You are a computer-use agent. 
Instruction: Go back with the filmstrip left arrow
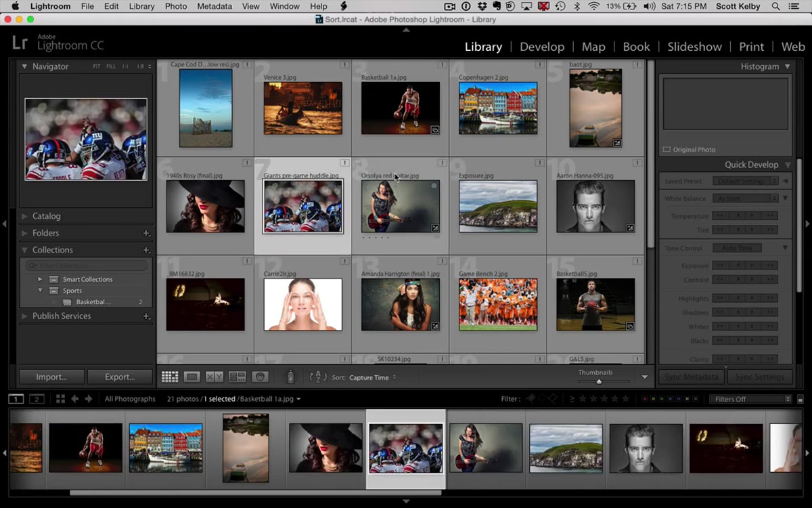tap(75, 399)
